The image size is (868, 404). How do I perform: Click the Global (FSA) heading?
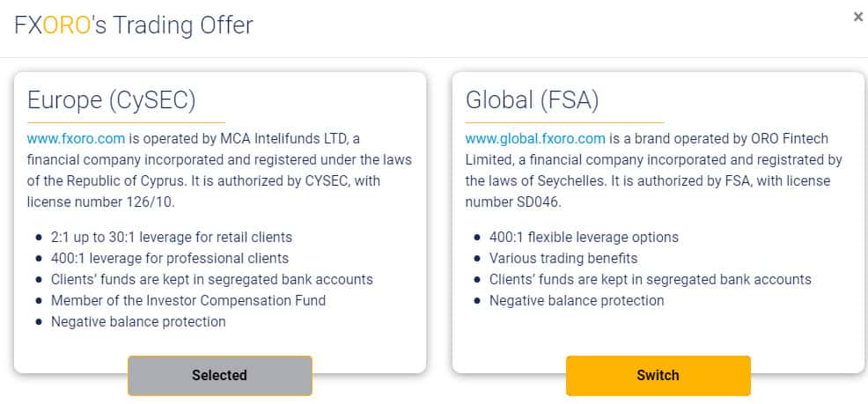tap(532, 99)
